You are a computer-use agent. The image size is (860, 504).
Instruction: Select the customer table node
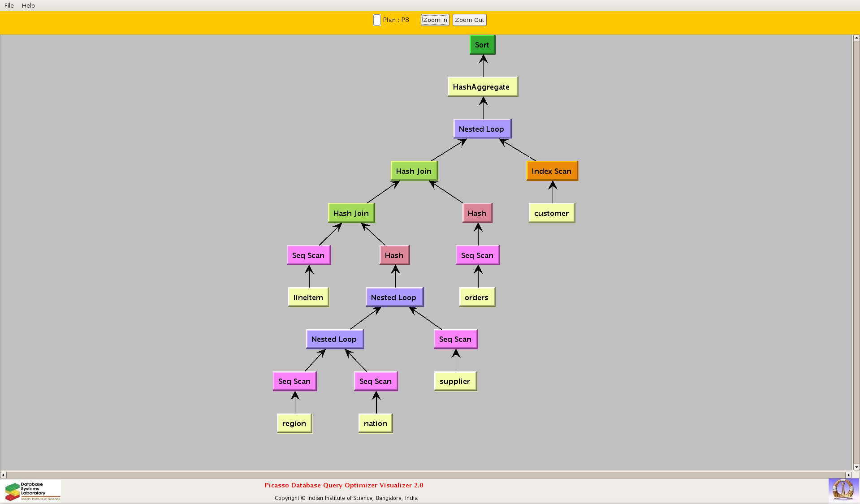[x=551, y=213]
